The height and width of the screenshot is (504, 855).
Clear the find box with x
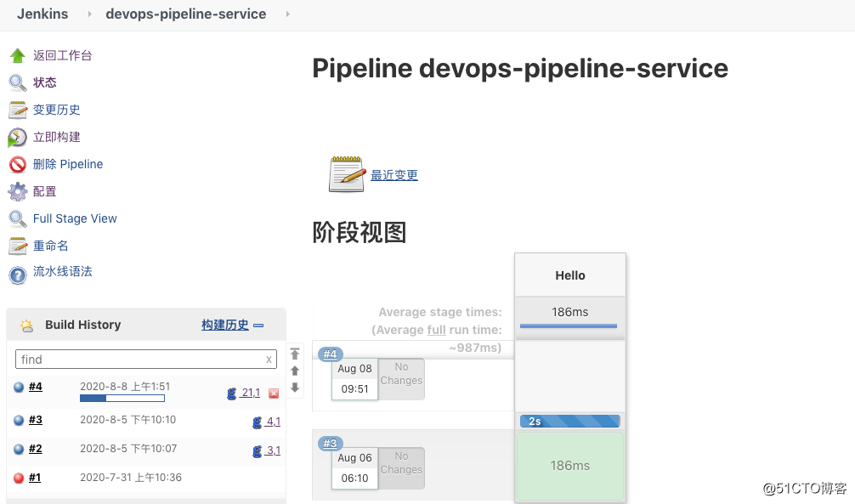click(269, 360)
